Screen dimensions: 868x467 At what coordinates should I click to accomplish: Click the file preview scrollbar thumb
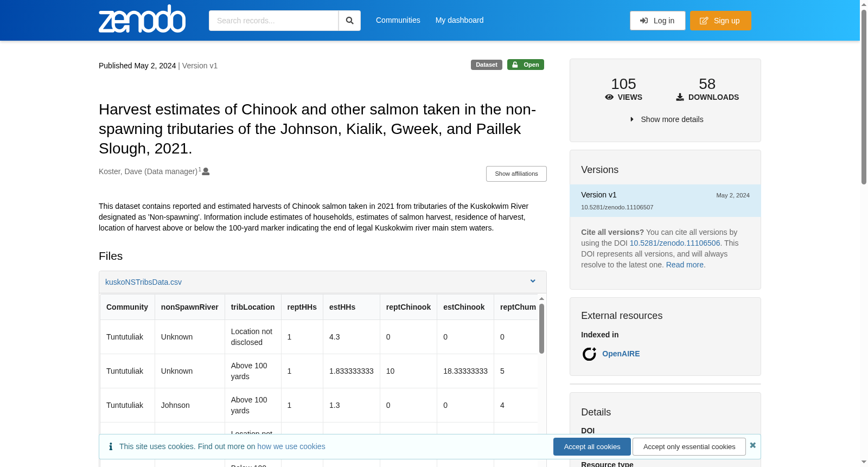541,329
